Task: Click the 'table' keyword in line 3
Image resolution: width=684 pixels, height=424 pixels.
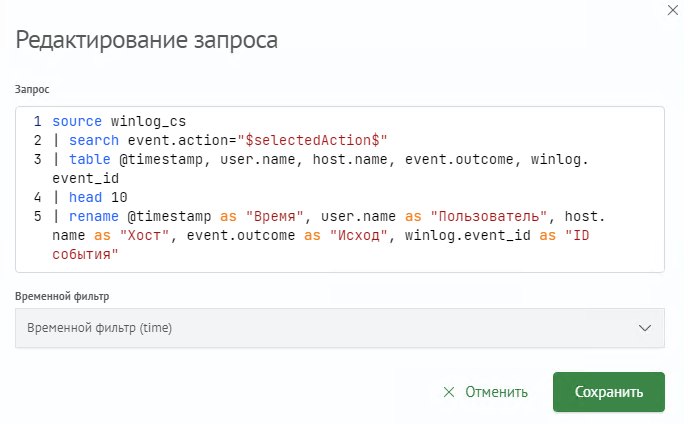Action: (x=90, y=159)
